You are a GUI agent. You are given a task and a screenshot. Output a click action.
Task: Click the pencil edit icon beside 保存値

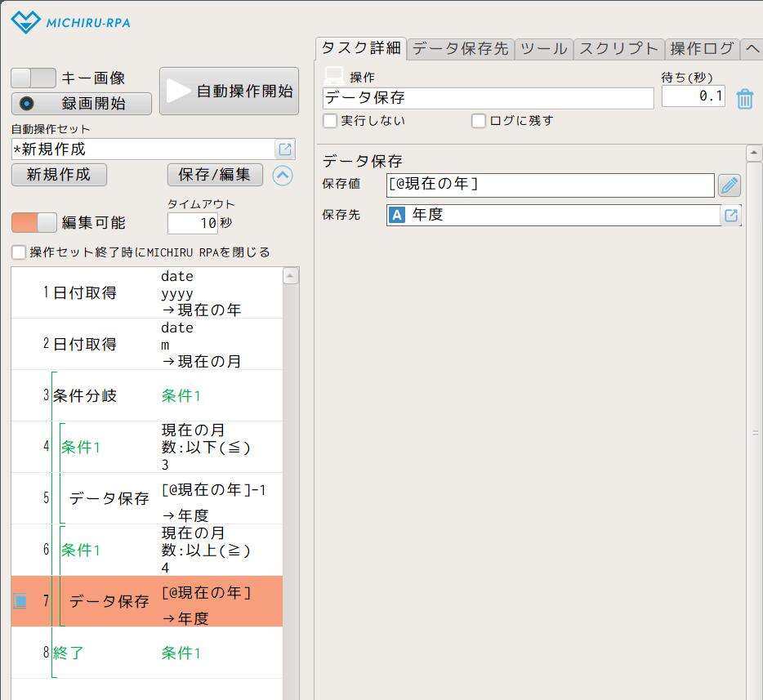[x=729, y=185]
